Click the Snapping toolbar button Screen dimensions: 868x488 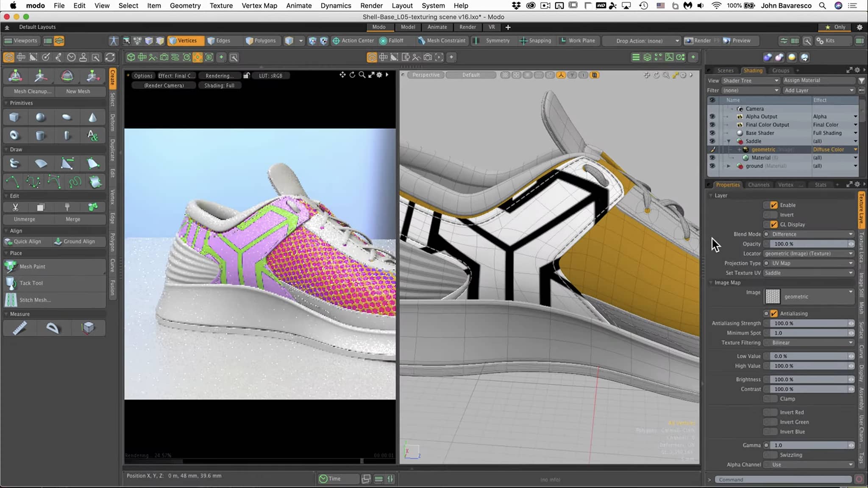tap(535, 41)
